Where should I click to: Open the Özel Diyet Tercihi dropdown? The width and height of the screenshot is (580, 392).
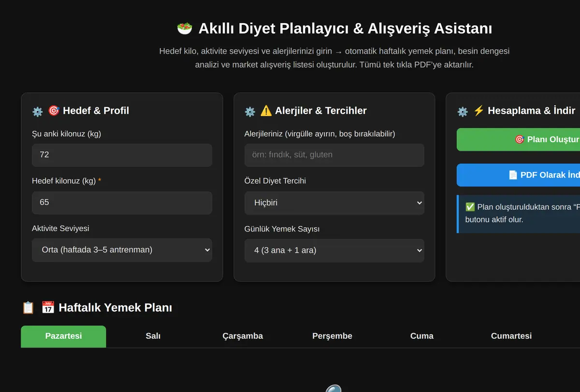(334, 203)
